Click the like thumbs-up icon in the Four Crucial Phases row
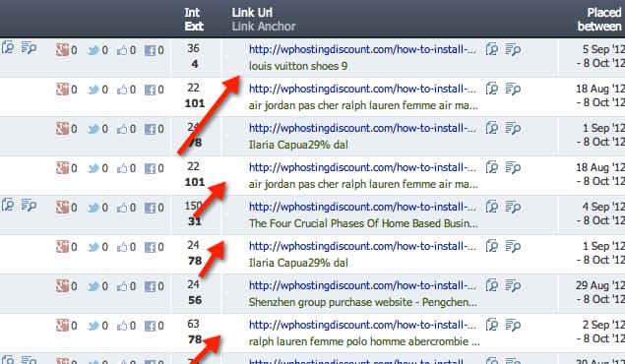The height and width of the screenshot is (364, 625). pyautogui.click(x=122, y=208)
